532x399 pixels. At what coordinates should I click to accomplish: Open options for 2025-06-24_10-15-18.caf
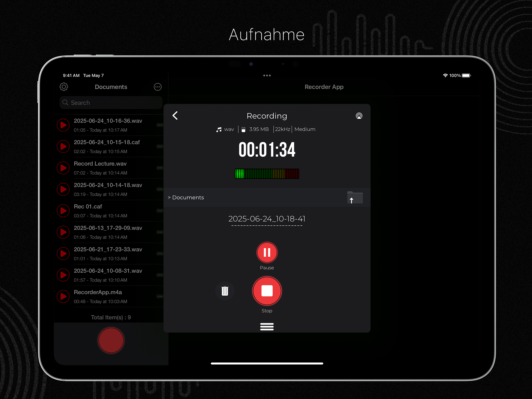160,146
